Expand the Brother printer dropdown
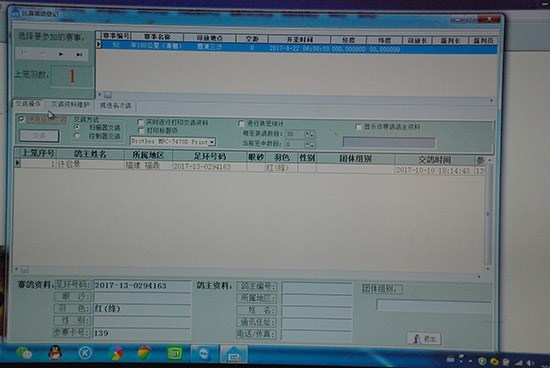Viewport: 550px width, 368px height. pyautogui.click(x=212, y=142)
